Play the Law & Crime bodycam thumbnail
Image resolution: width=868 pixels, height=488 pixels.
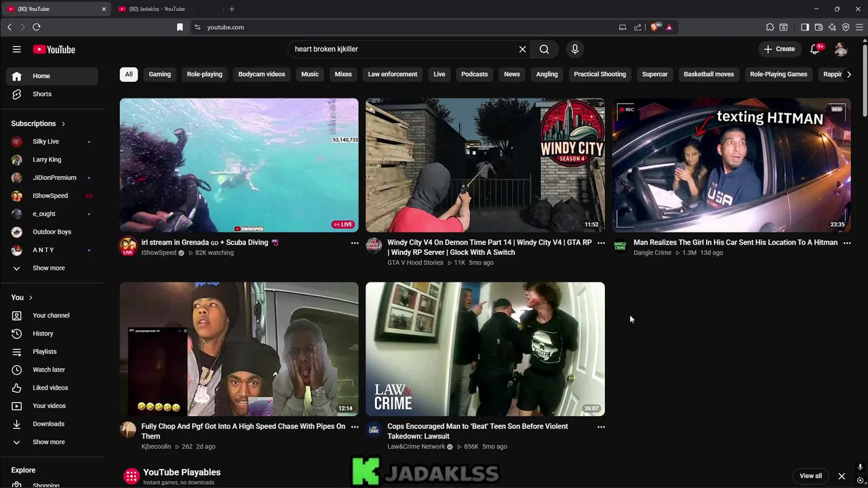[x=486, y=349]
